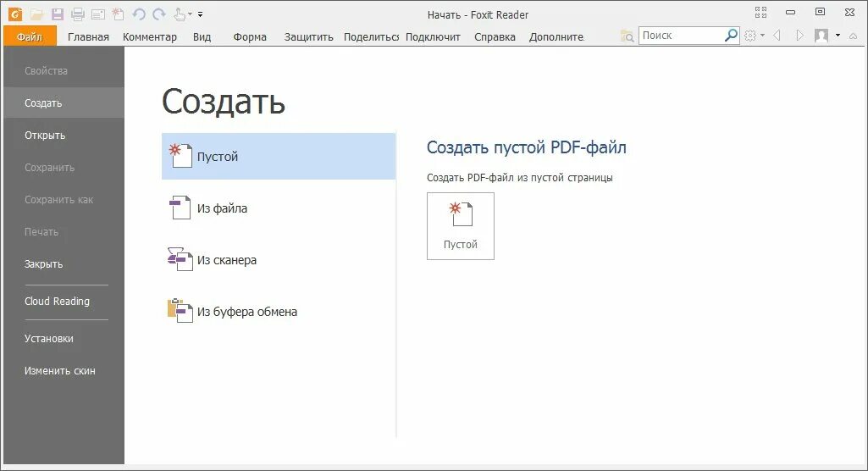
Task: Click the large Пустой create button
Action: pyautogui.click(x=461, y=226)
